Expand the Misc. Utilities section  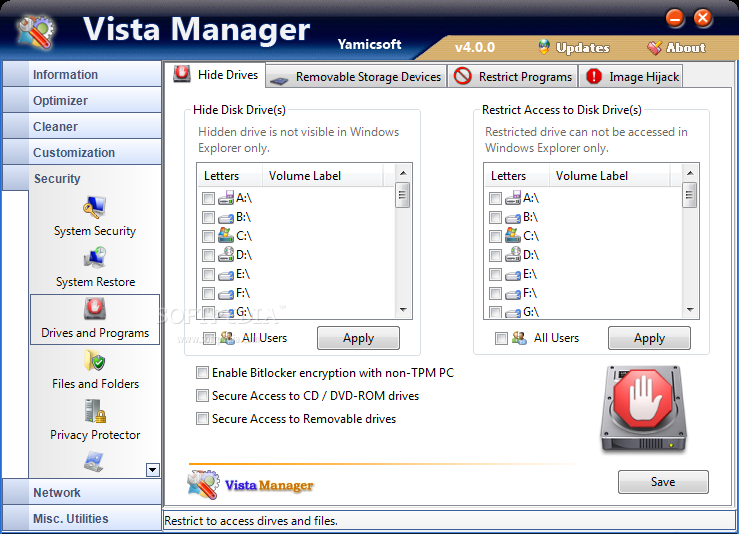[82, 518]
